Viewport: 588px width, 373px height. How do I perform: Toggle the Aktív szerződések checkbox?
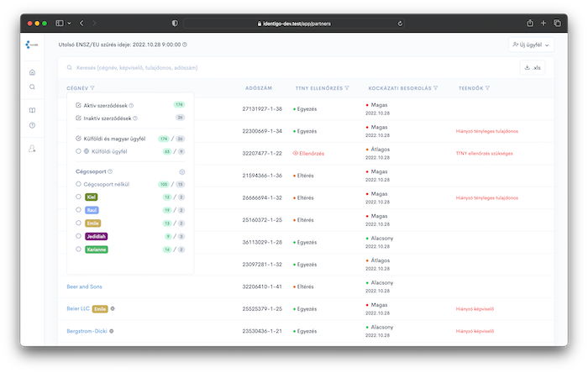[79, 106]
